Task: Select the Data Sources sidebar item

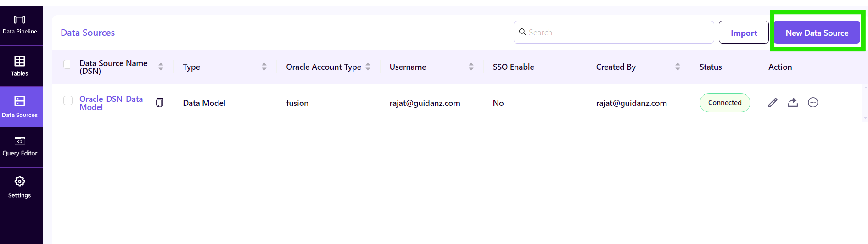Action: pyautogui.click(x=20, y=107)
